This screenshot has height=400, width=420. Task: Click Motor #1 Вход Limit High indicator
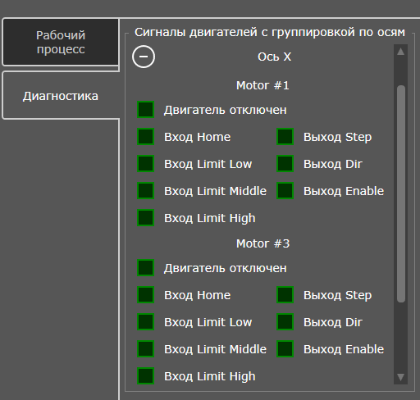coord(146,218)
